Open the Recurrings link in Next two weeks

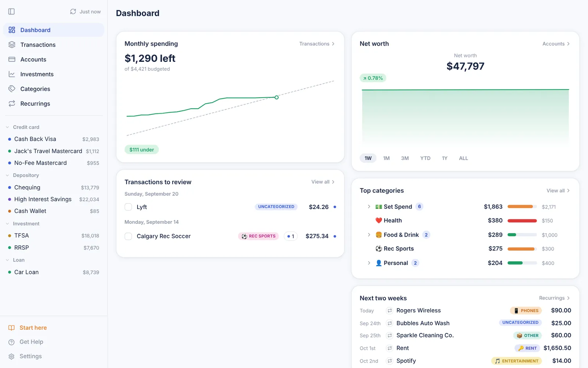555,298
